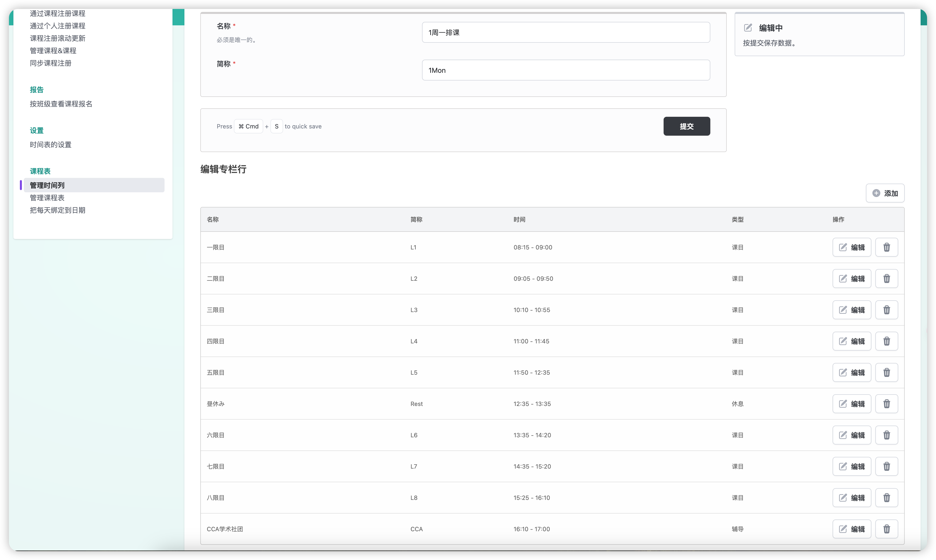The height and width of the screenshot is (560, 936).
Task: Select 同步课程注册 in the sidebar
Action: [50, 63]
